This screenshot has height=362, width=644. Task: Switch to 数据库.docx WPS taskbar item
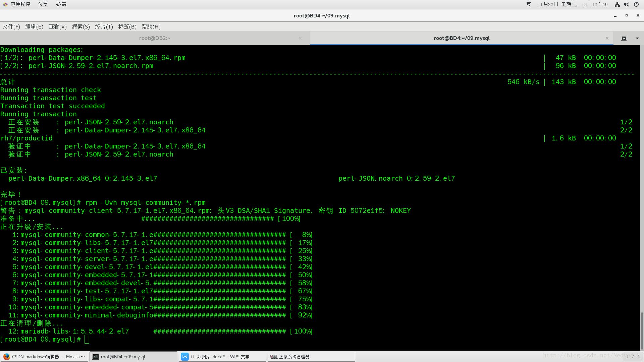click(222, 357)
